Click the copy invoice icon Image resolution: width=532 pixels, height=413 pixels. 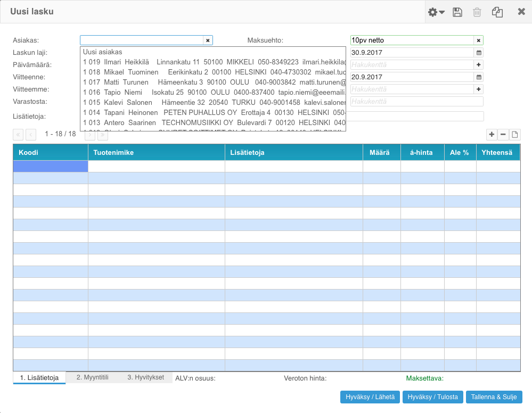pos(497,12)
